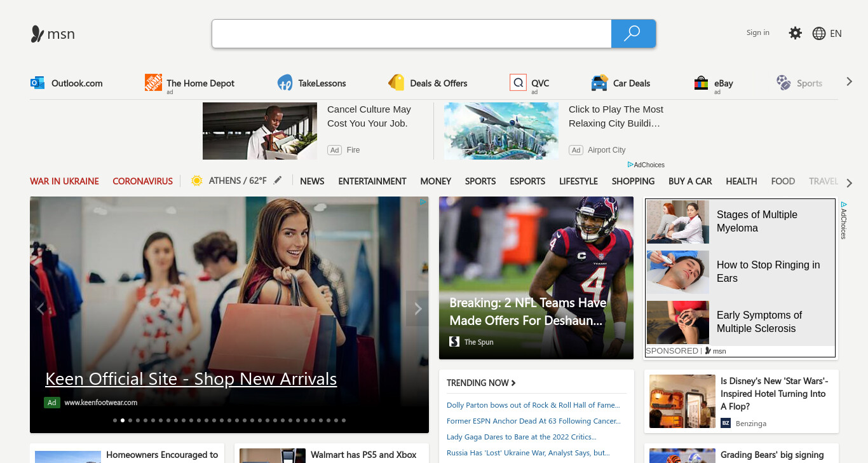Click the AdChoices icon above the navigation bar
The image size is (868, 463).
(630, 165)
